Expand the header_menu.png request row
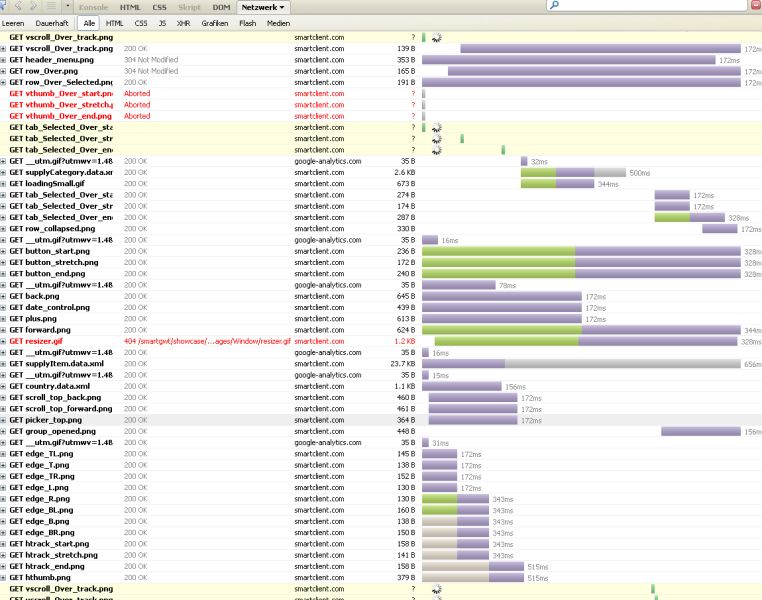Image resolution: width=762 pixels, height=600 pixels. pos(4,60)
